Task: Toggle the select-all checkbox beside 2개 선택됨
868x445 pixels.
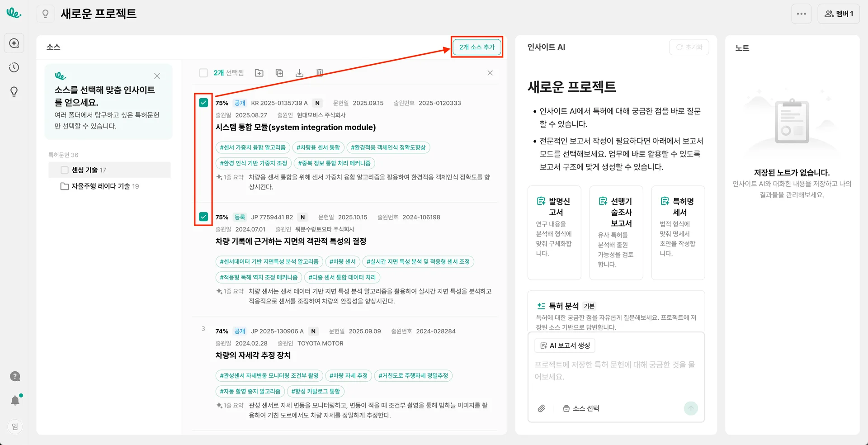Action: [203, 73]
